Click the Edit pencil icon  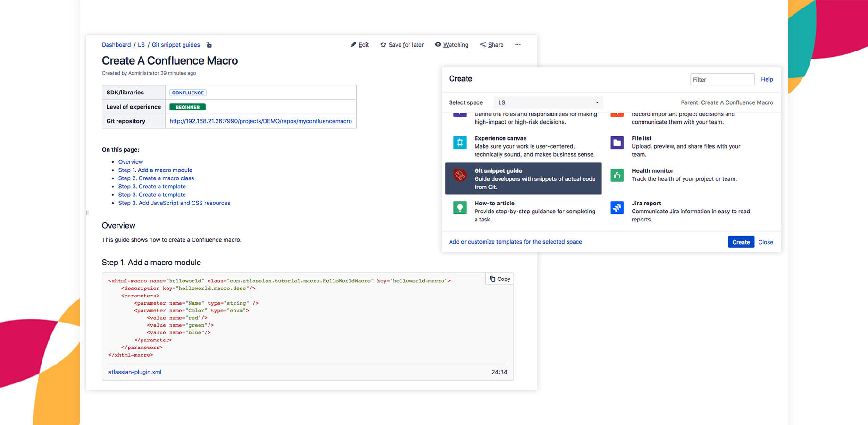click(x=354, y=45)
